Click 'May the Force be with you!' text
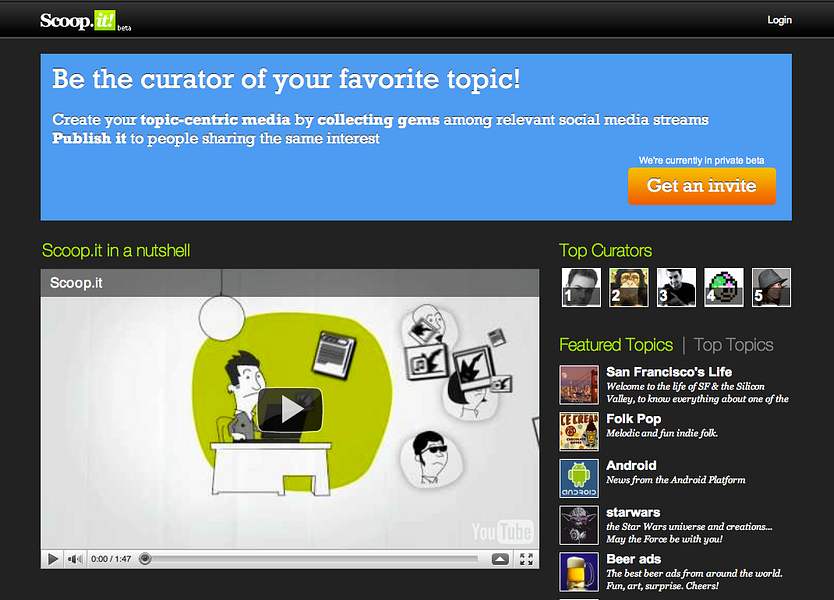 click(x=664, y=539)
